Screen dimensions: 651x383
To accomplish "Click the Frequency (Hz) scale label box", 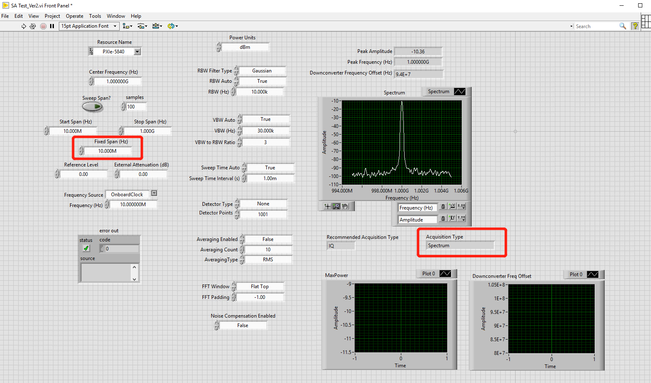I will click(417, 207).
